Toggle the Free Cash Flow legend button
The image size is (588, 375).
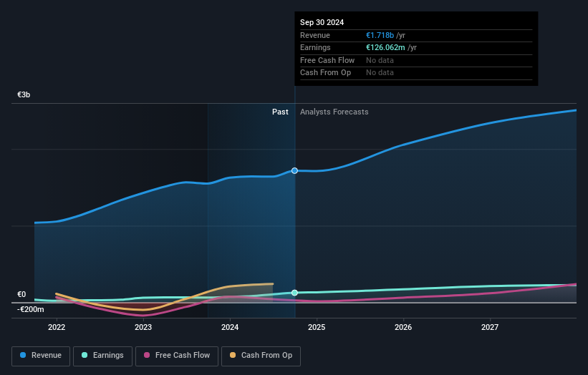click(x=177, y=356)
